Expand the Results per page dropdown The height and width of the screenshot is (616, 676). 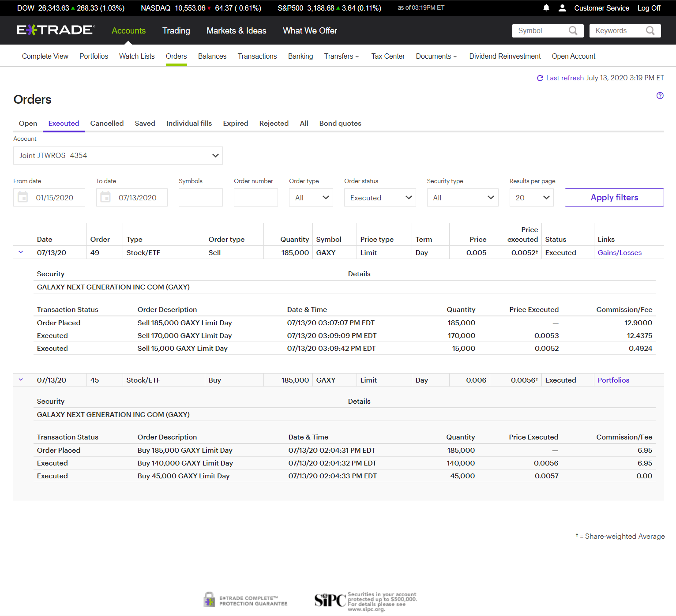coord(531,198)
